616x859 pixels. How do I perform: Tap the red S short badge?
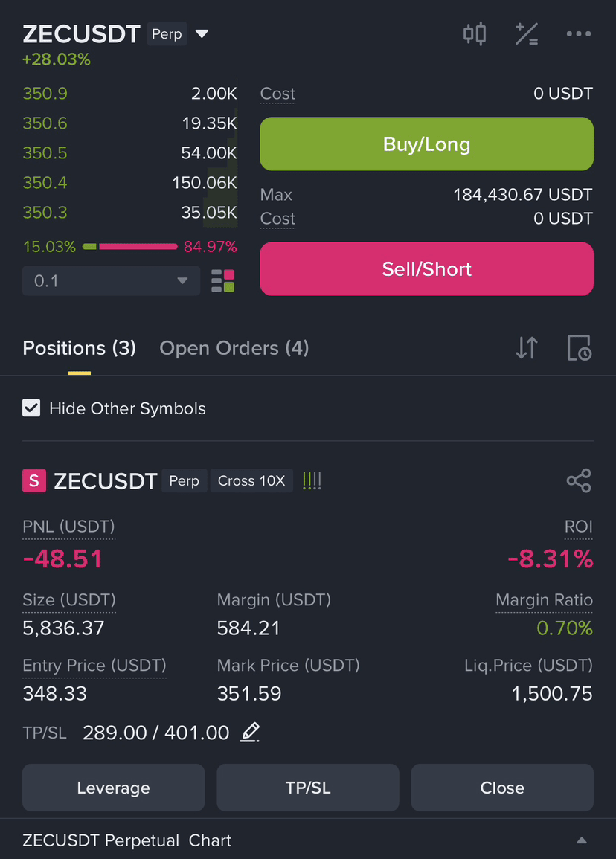[x=34, y=481]
